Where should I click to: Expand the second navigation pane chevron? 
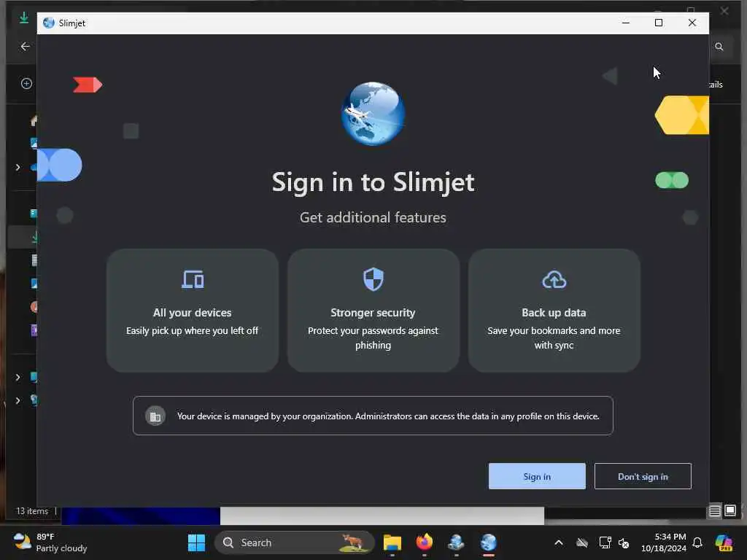(18, 377)
